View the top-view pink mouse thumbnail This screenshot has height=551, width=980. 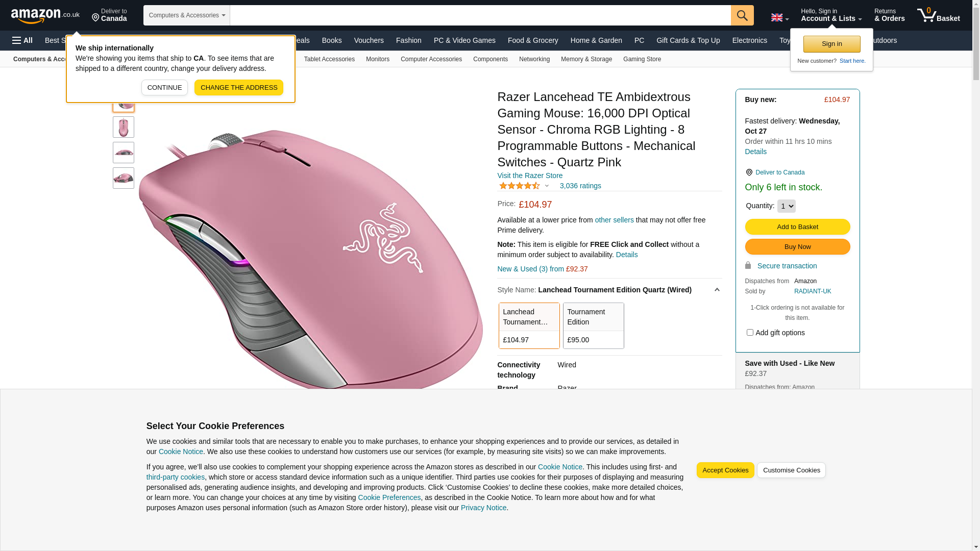[124, 127]
